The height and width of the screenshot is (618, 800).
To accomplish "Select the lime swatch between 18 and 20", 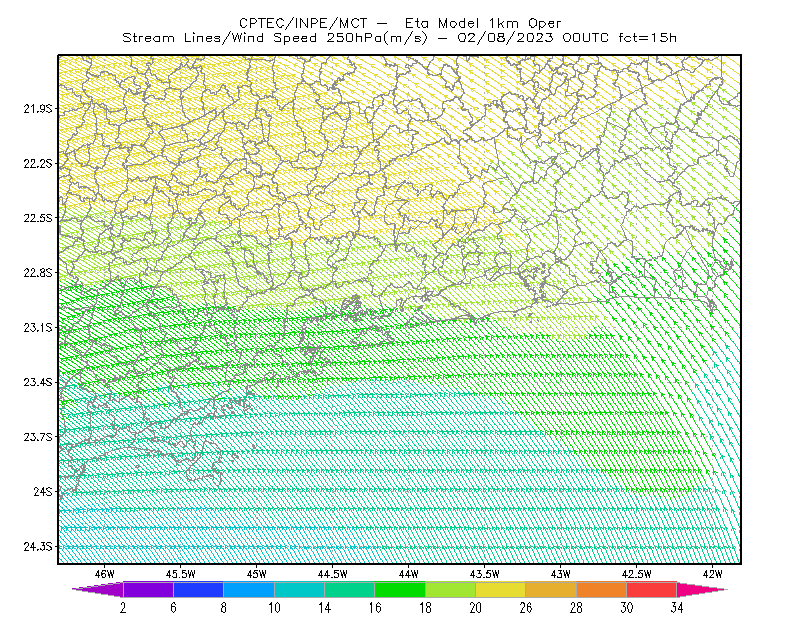I will point(451,589).
